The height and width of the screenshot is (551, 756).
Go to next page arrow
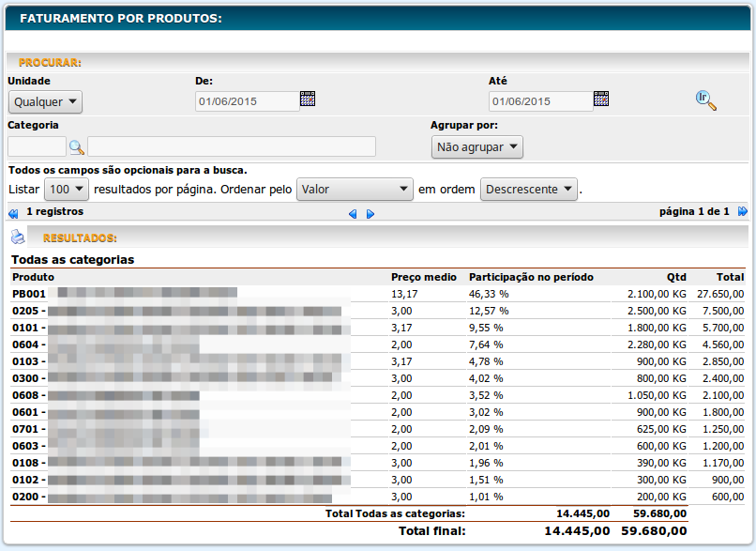tap(370, 214)
